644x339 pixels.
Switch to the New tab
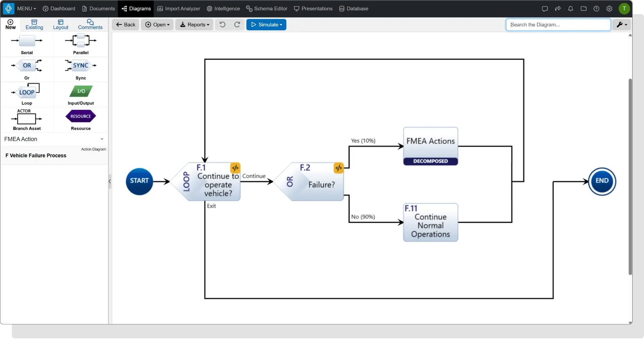click(10, 24)
